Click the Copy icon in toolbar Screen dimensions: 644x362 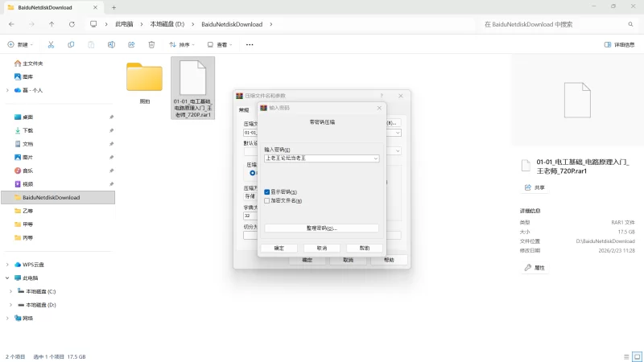[x=71, y=45]
